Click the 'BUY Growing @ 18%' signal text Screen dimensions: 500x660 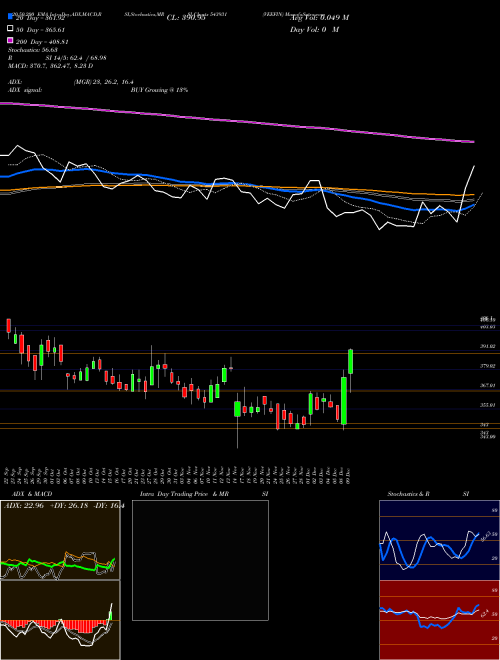[159, 90]
